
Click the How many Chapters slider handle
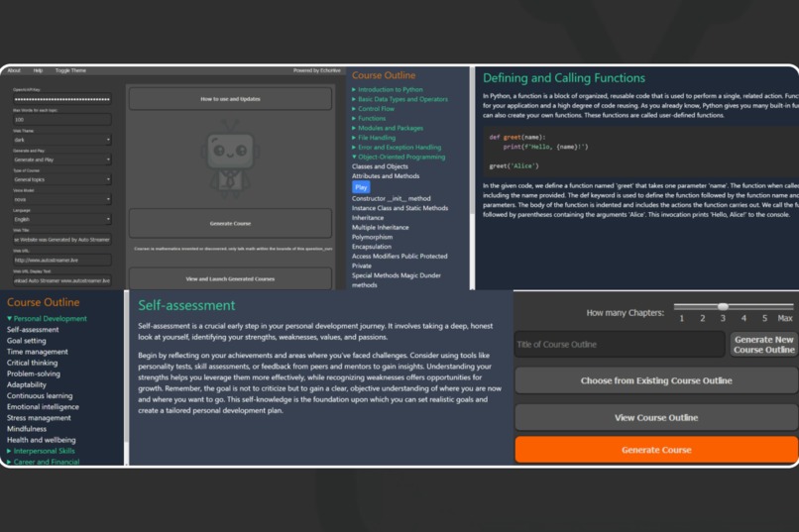(x=723, y=306)
